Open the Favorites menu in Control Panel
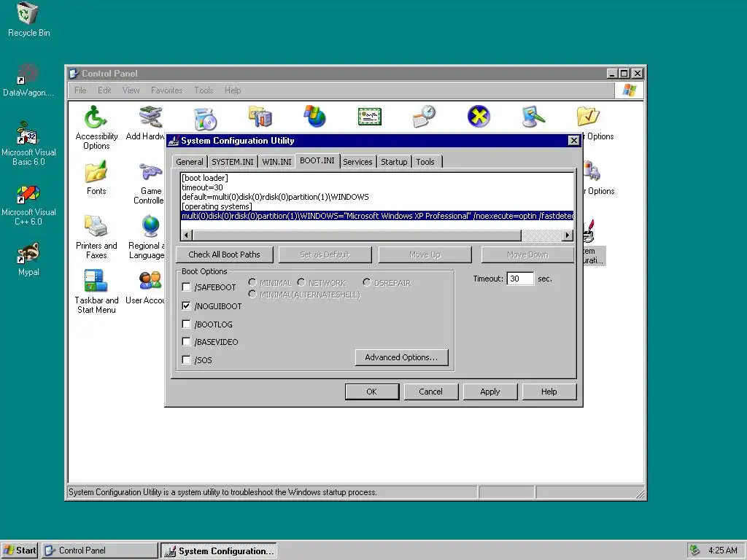This screenshot has width=747, height=560. click(167, 90)
